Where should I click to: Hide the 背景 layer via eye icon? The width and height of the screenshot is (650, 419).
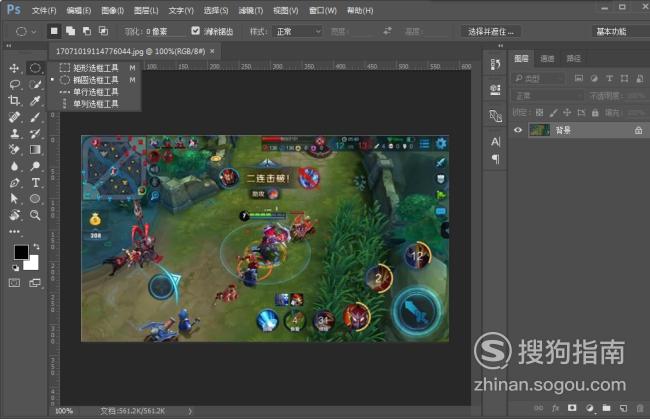pyautogui.click(x=518, y=130)
